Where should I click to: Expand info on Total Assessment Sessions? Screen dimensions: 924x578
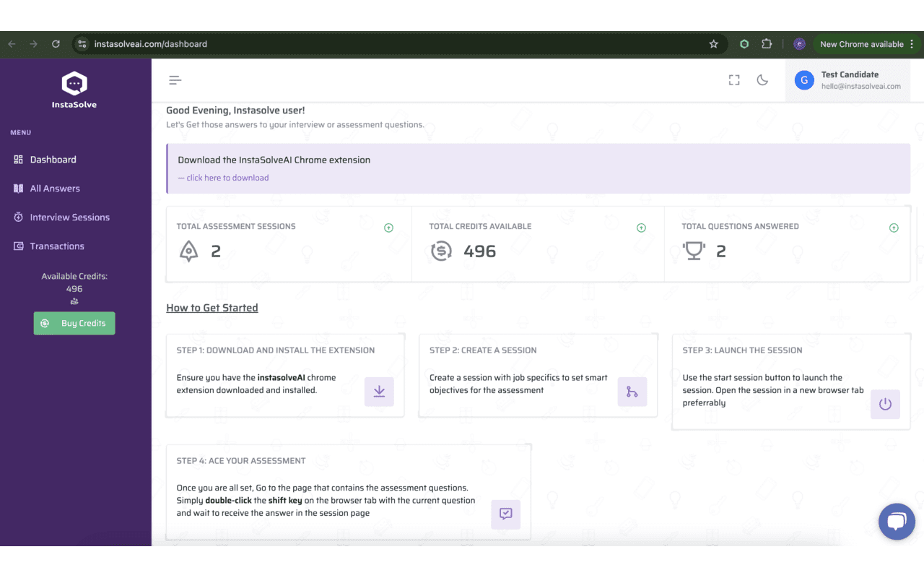click(388, 227)
